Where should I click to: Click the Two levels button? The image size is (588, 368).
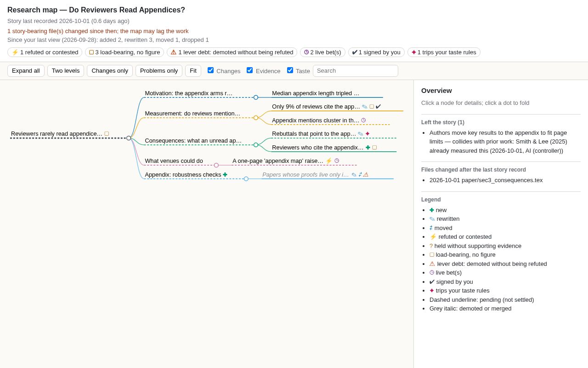click(66, 71)
